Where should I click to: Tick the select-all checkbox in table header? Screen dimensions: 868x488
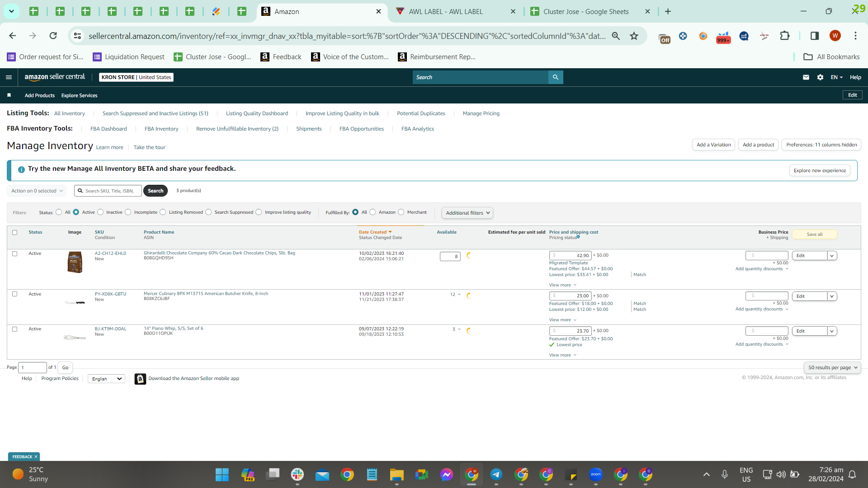pos(14,233)
